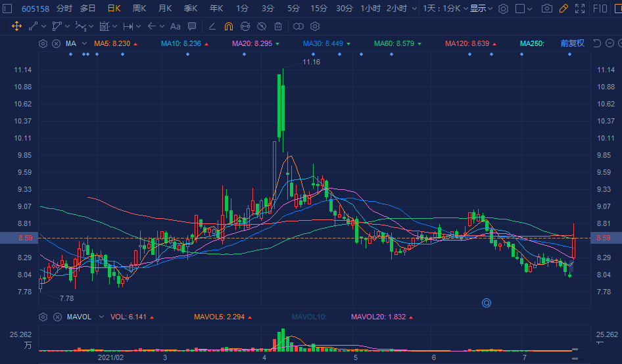Select the 年K period
The image size is (622, 364).
click(x=216, y=9)
